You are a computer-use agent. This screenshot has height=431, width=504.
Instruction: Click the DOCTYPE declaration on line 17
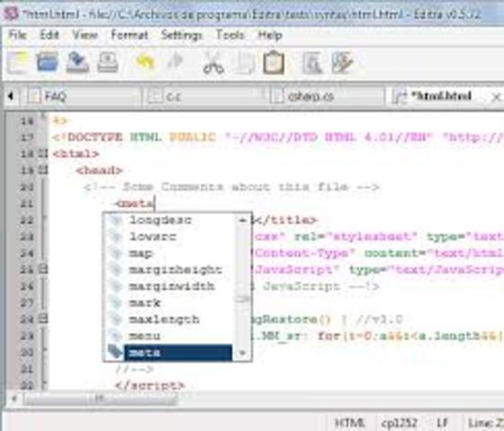pyautogui.click(x=277, y=137)
